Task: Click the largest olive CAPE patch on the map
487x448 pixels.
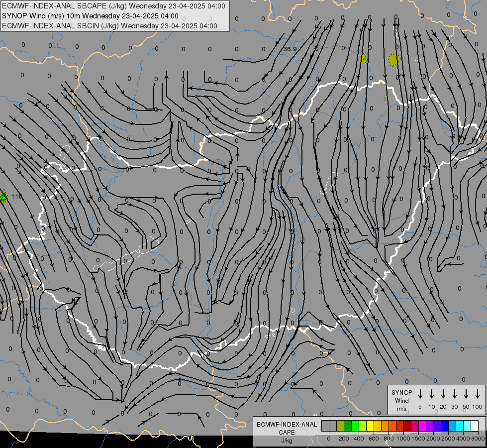Action: (x=394, y=59)
